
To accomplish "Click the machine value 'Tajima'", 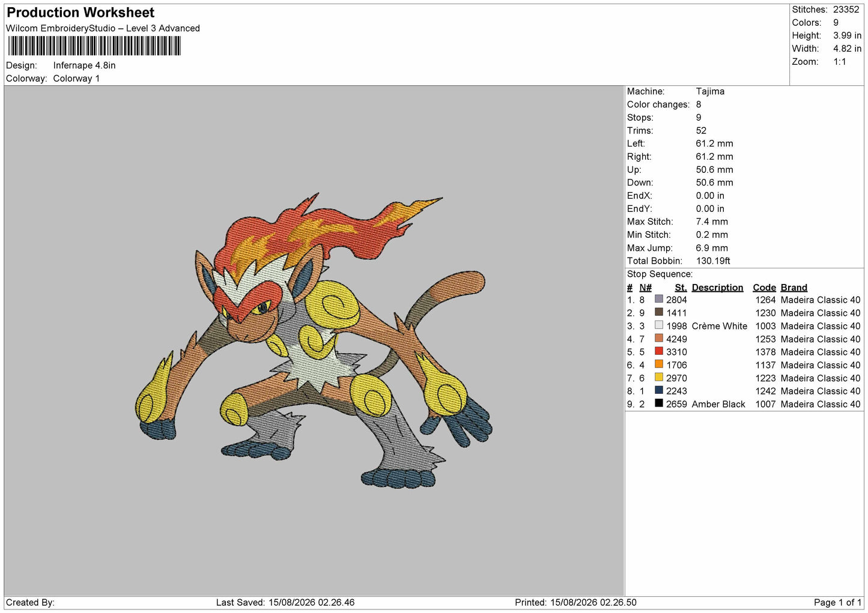I will pos(710,91).
